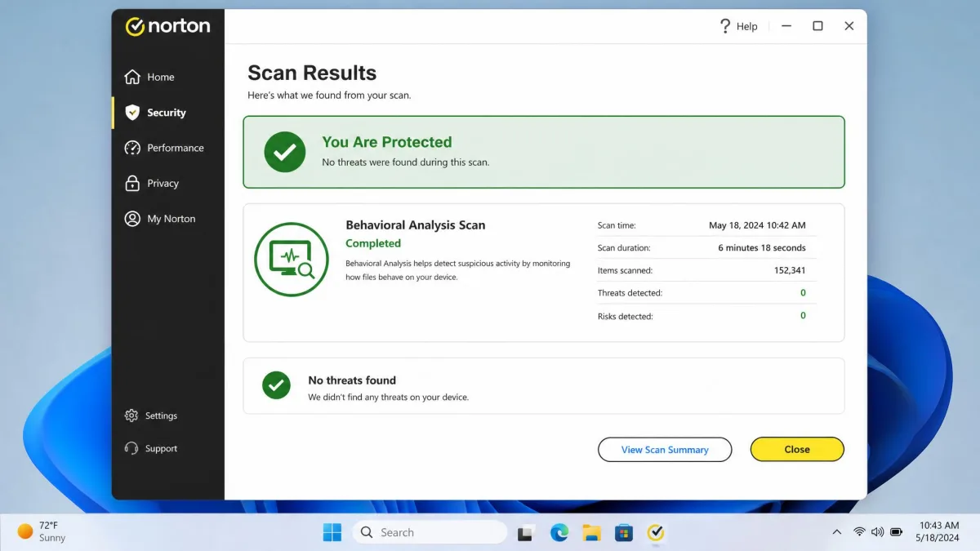Select the Security menu item
The image size is (980, 551).
tap(167, 113)
